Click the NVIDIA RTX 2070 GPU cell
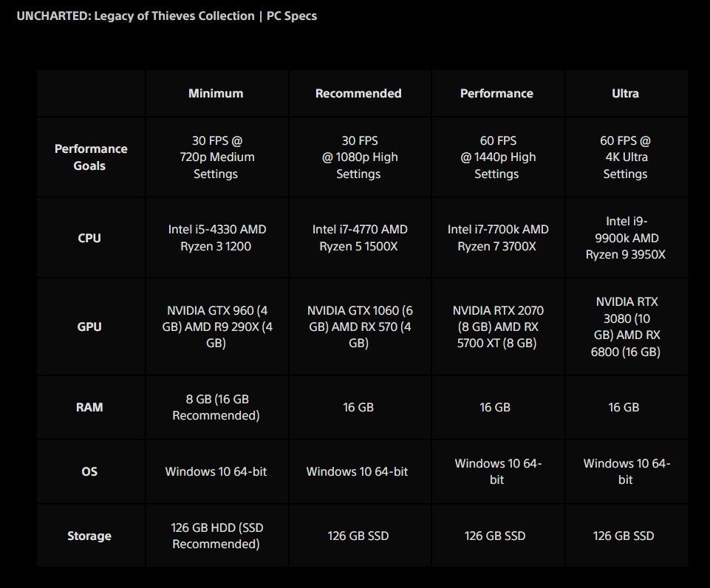This screenshot has height=588, width=710. coord(497,327)
